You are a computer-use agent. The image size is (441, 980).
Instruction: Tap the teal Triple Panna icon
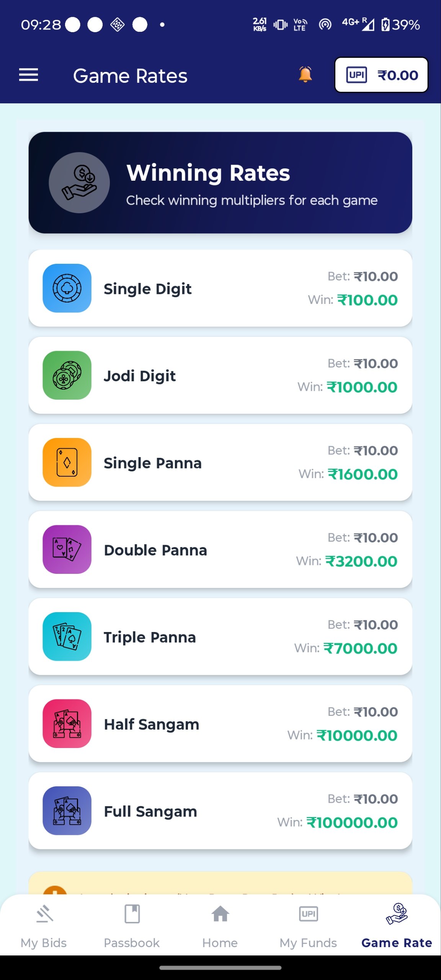click(x=67, y=636)
